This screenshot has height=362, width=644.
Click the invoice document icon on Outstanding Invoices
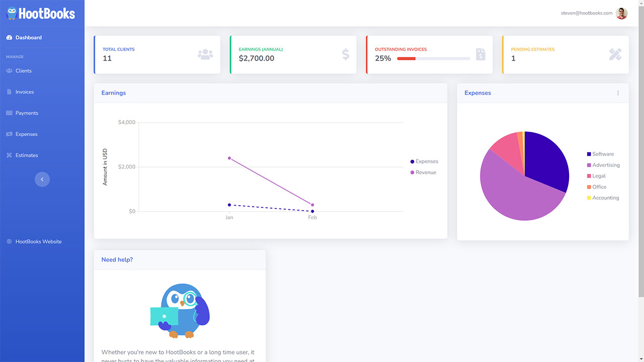coord(481,54)
